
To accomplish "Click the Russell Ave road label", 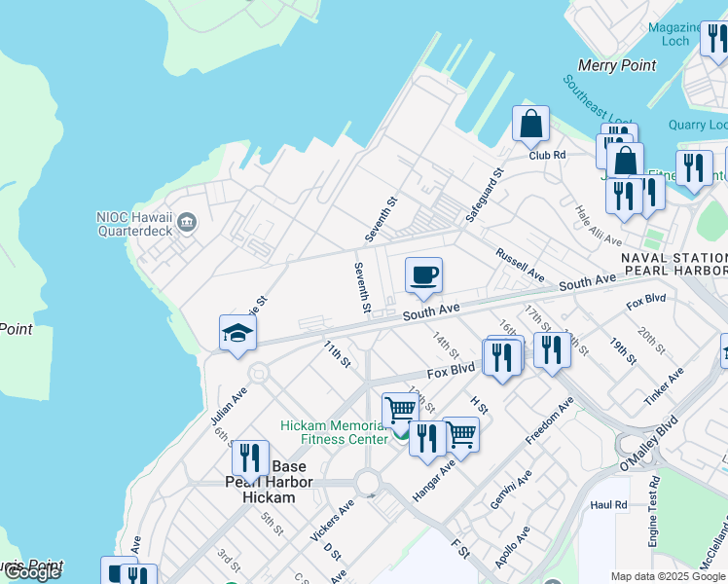I will 520,265.
